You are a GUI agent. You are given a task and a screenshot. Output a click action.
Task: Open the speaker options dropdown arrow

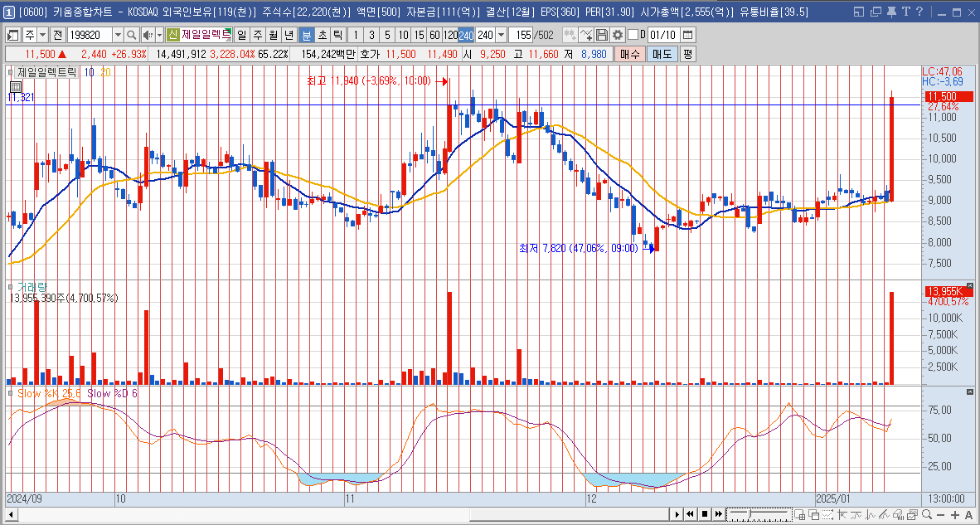pyautogui.click(x=158, y=35)
